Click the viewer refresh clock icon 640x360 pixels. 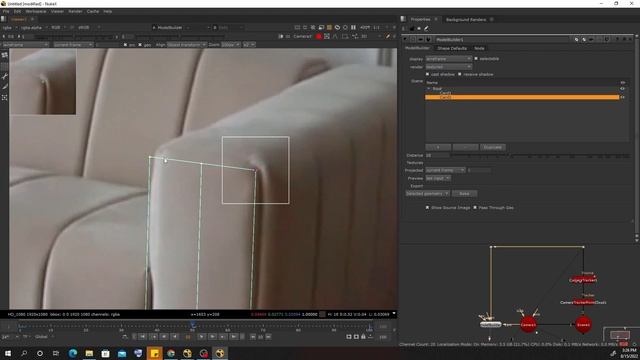tap(337, 27)
